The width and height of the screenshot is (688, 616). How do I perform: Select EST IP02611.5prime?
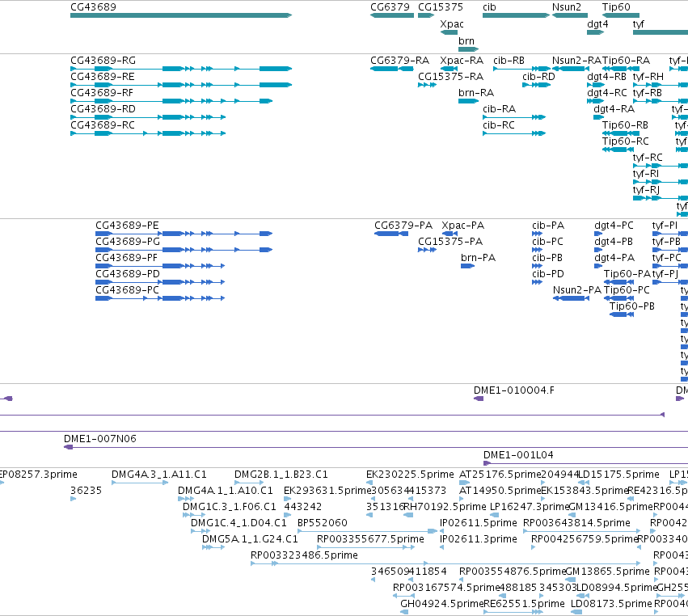coord(442,531)
